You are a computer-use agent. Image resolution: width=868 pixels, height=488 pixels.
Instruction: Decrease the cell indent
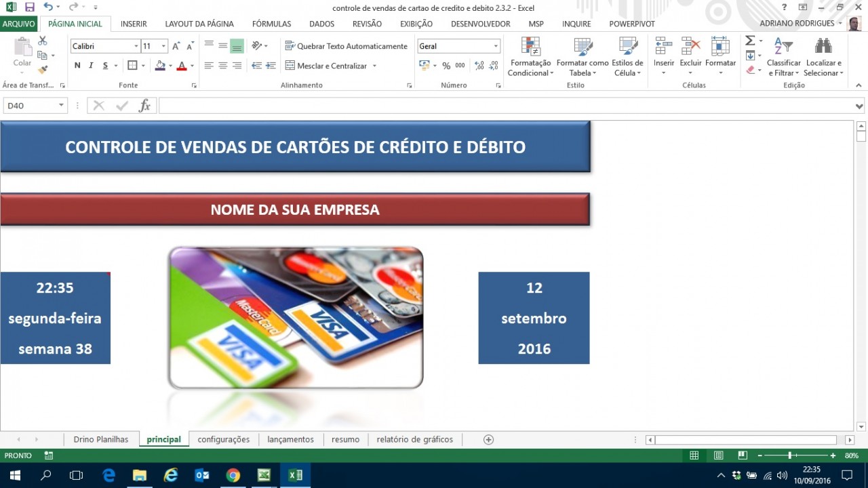(256, 66)
